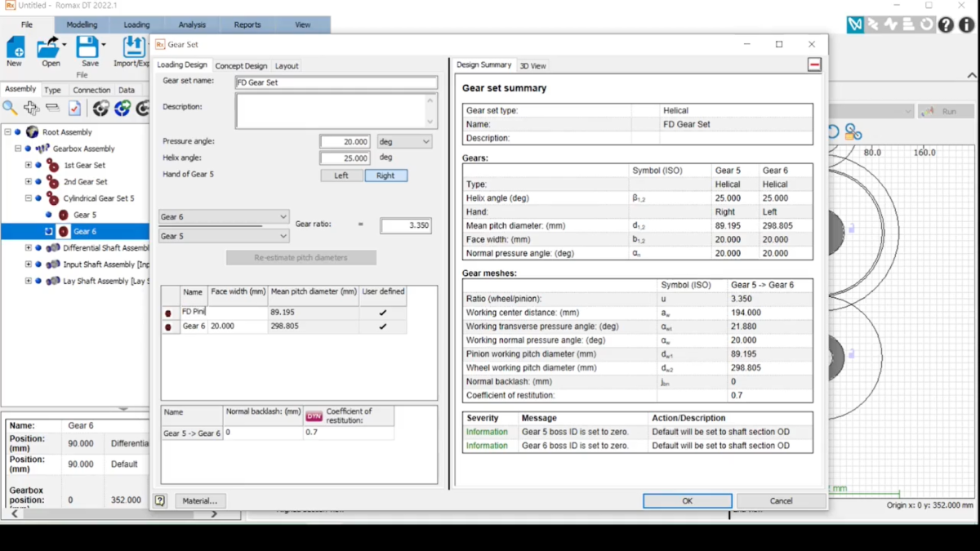Click the linked gears icon under Run

pos(853,131)
